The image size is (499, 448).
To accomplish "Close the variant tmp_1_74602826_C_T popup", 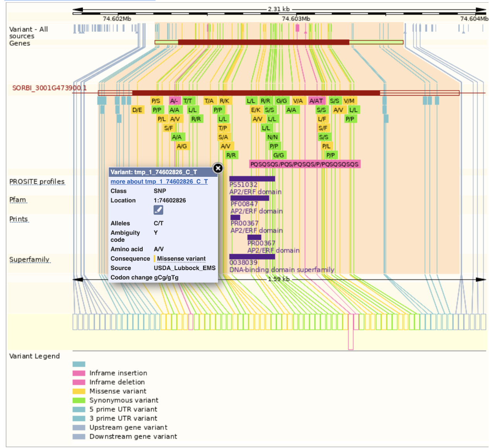I will click(x=218, y=168).
